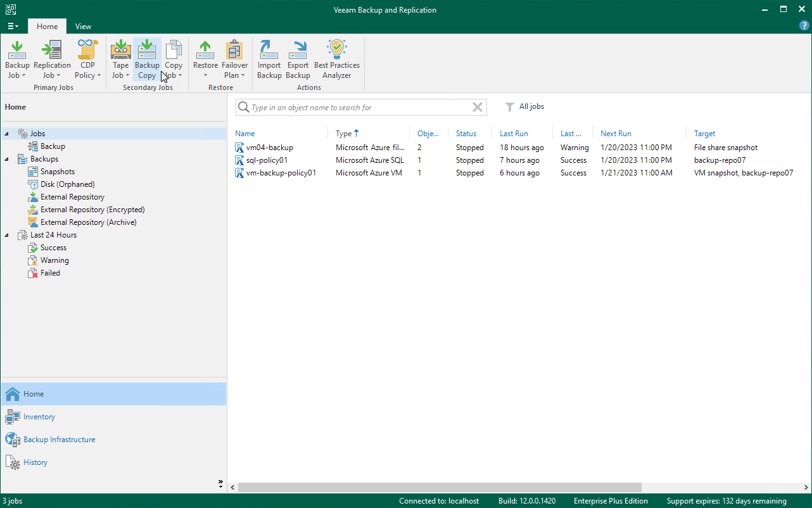Click the All jobs filter funnel icon
Viewport: 812px width, 508px height.
coord(509,107)
